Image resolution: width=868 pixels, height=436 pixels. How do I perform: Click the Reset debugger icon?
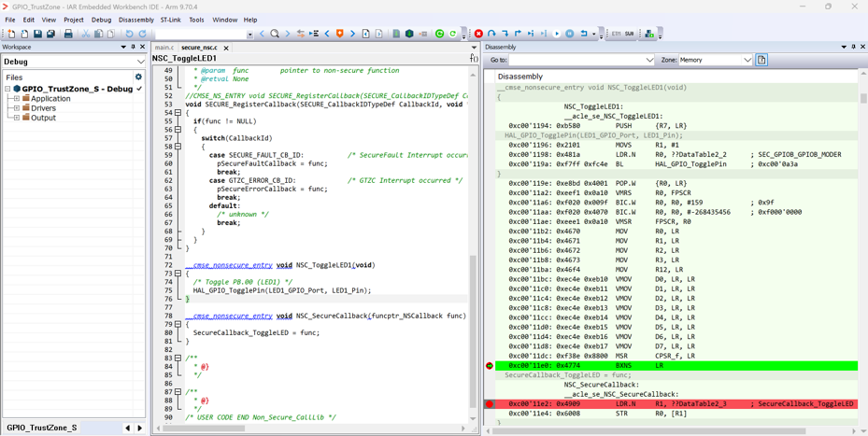(583, 34)
